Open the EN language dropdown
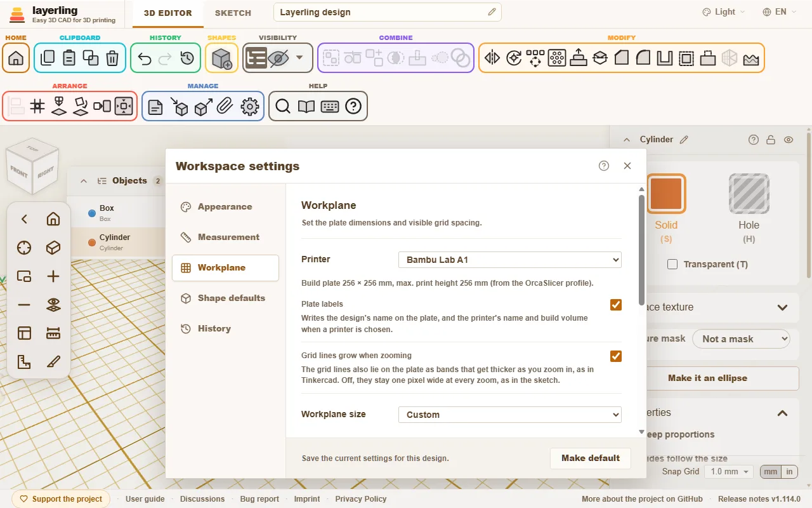 (780, 12)
